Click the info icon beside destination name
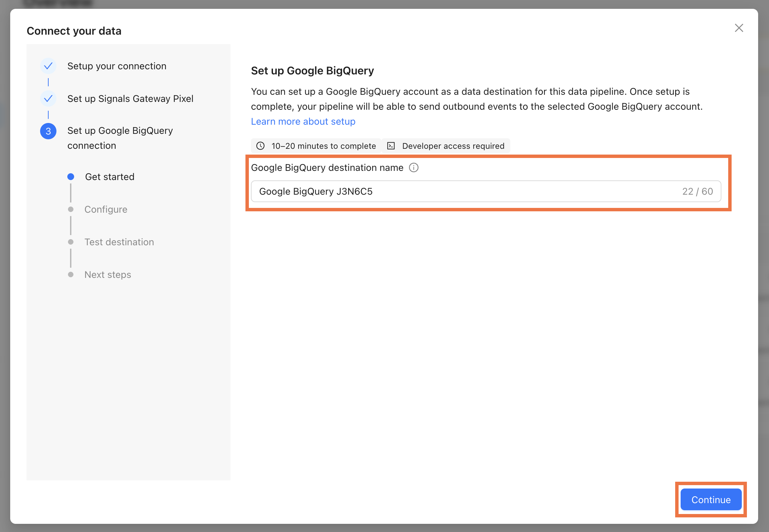This screenshot has width=769, height=532. point(413,167)
